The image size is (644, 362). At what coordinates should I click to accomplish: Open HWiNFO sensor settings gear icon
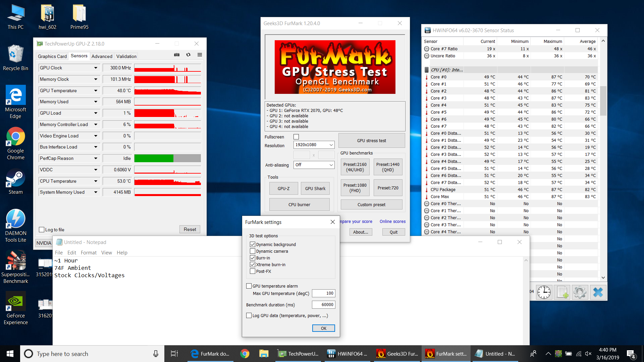[x=580, y=292]
